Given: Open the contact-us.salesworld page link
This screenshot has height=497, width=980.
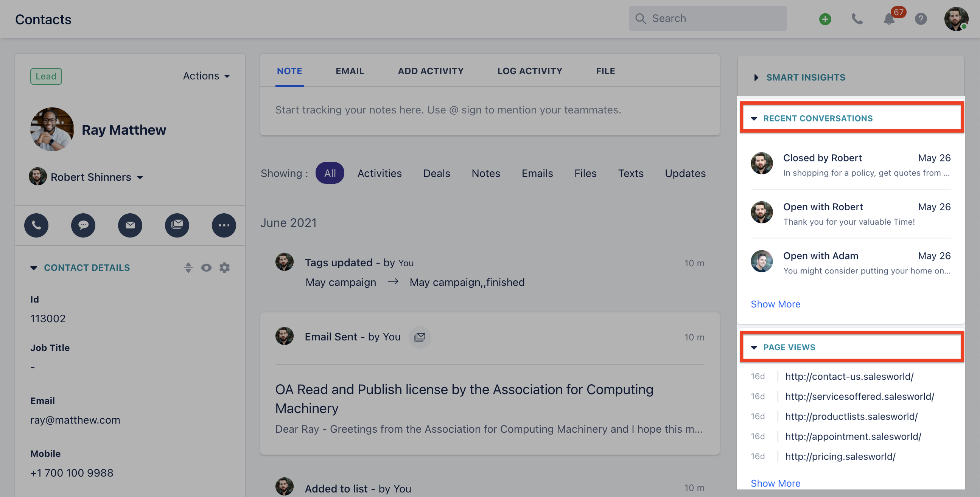Looking at the screenshot, I should coord(849,377).
